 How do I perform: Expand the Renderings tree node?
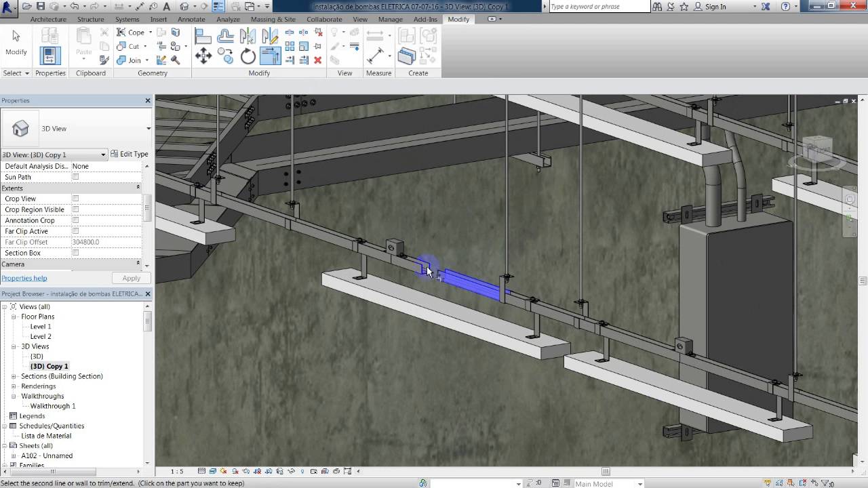[14, 386]
